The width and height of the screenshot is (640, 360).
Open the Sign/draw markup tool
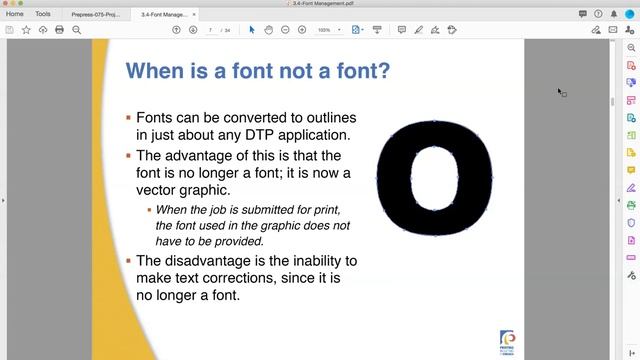click(x=435, y=30)
